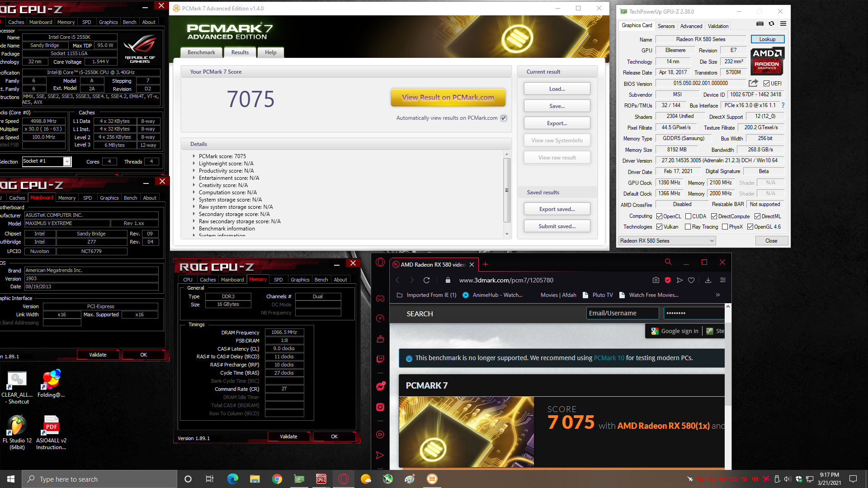868x488 pixels.
Task: Open Microsoft Edge from the taskbar
Action: click(233, 479)
